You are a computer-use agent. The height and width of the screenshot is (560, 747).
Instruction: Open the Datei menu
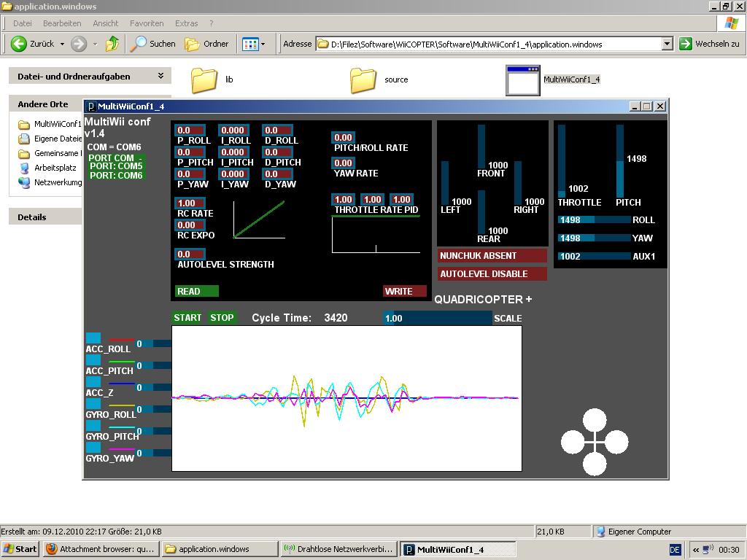click(23, 23)
